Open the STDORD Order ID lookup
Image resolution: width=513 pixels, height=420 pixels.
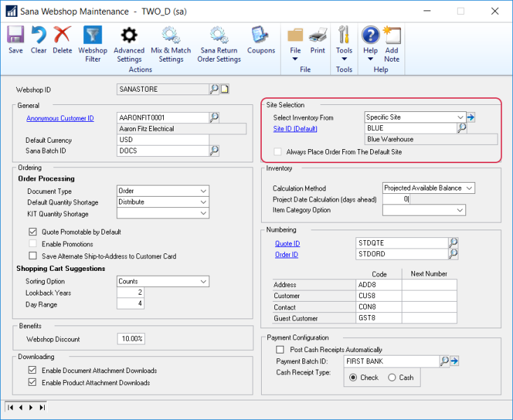point(453,253)
